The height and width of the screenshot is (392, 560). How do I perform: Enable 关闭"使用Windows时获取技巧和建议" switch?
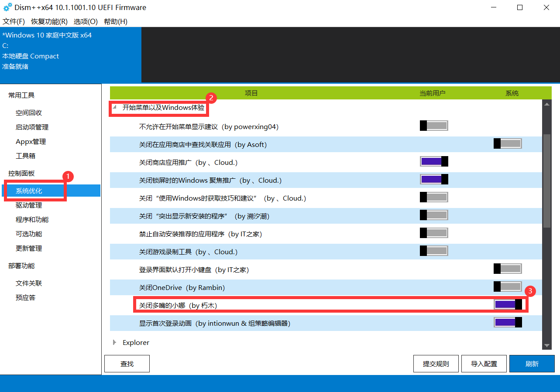click(434, 197)
